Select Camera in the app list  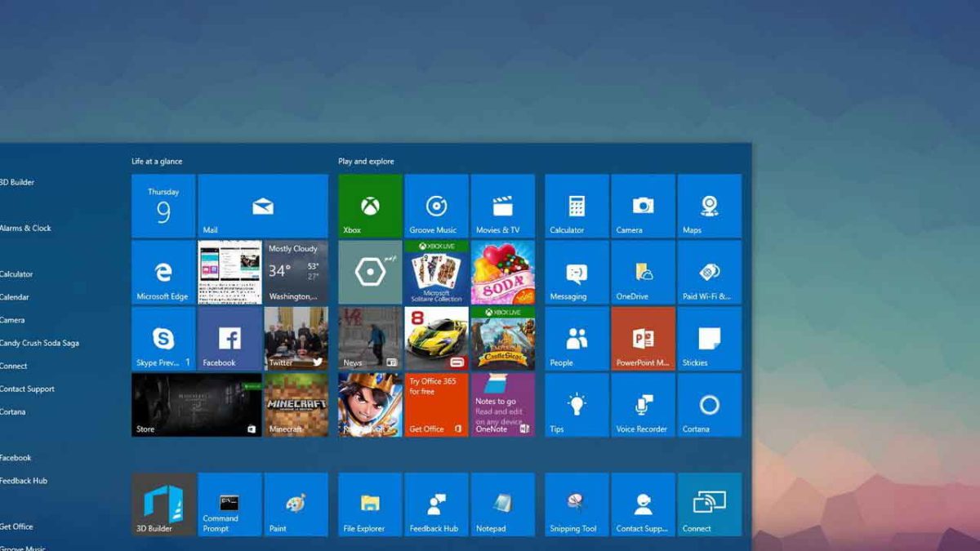[12, 320]
